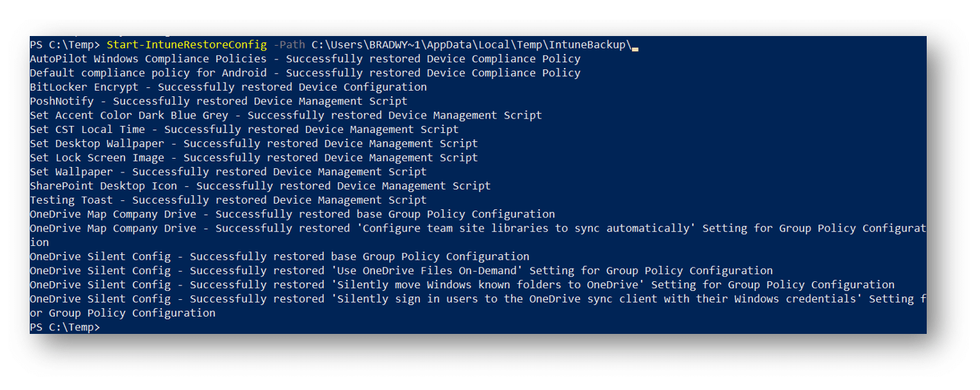Image resolution: width=980 pixels, height=390 pixels.
Task: Click the Set Lock Screen Image line
Action: (x=254, y=157)
